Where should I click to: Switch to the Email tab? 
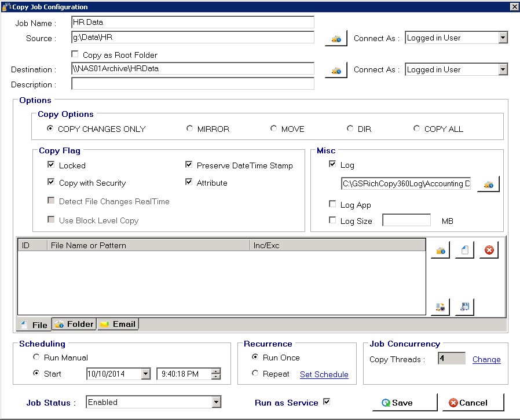118,325
